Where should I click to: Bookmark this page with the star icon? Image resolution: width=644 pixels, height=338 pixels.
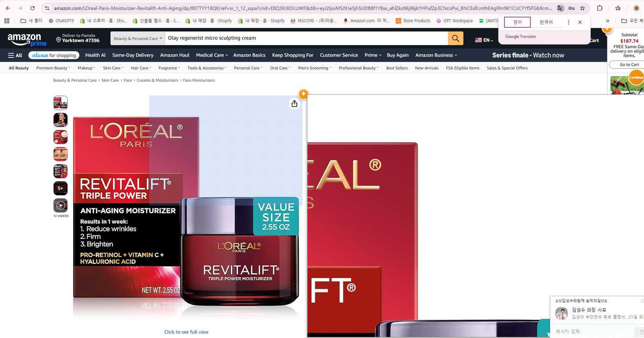coord(582,8)
